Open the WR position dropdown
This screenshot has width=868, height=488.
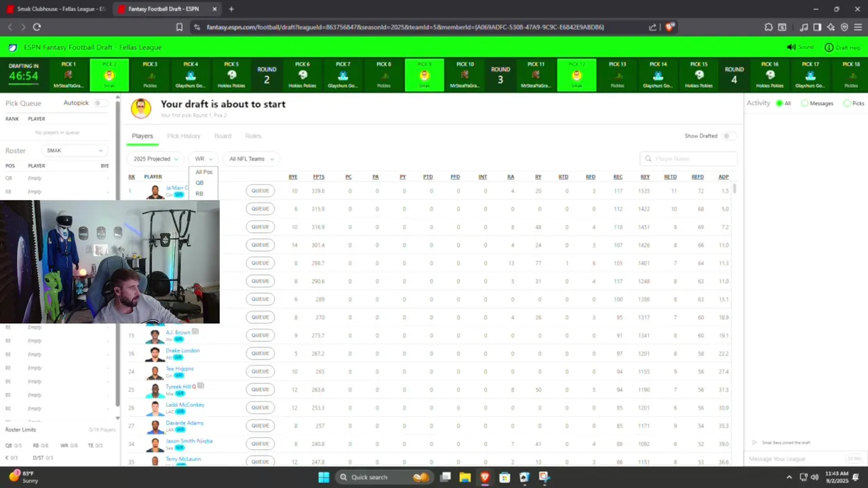coord(203,159)
